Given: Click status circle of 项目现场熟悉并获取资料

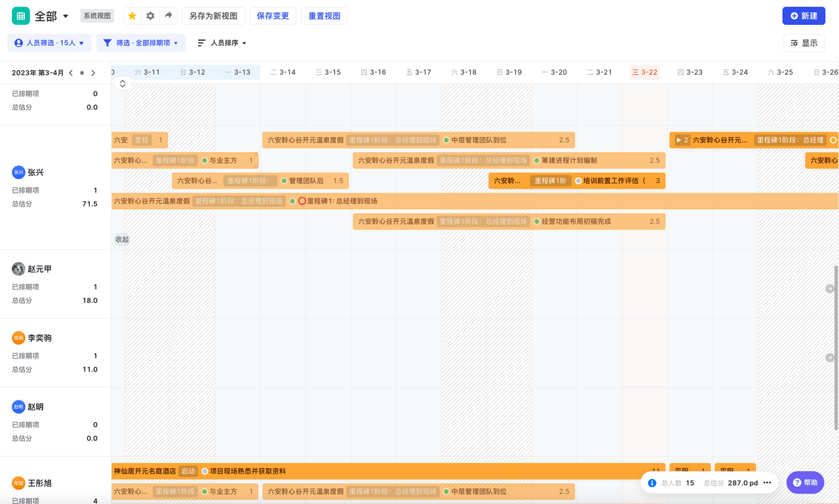Looking at the screenshot, I should click(205, 471).
